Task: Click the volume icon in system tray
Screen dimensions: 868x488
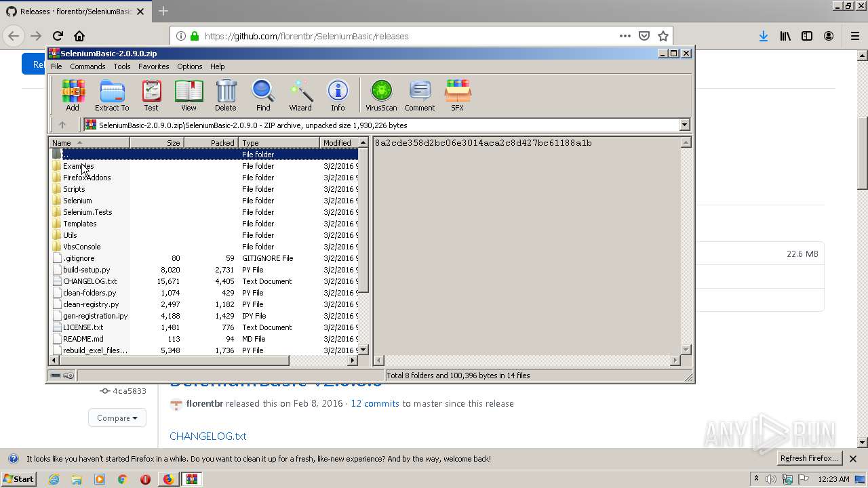Action: [771, 479]
